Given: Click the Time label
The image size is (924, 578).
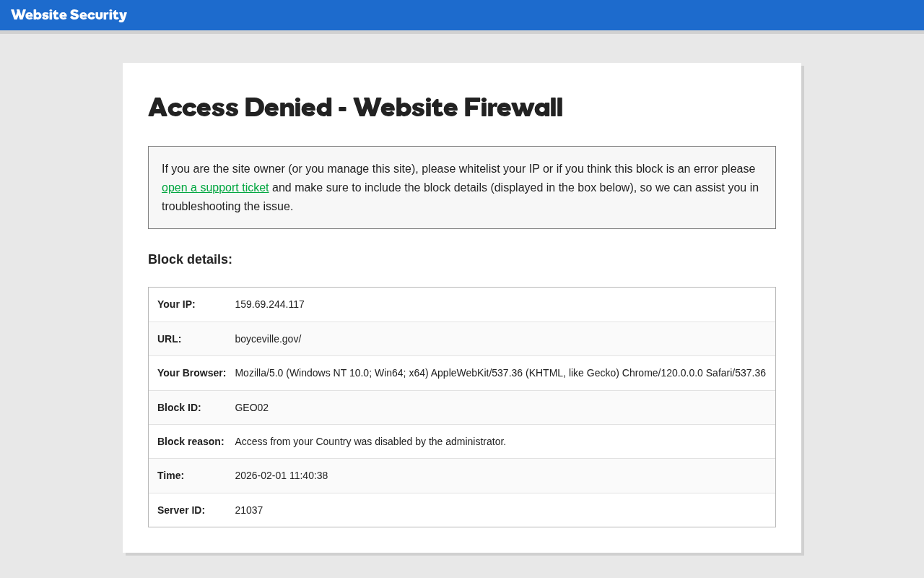Looking at the screenshot, I should pyautogui.click(x=171, y=475).
